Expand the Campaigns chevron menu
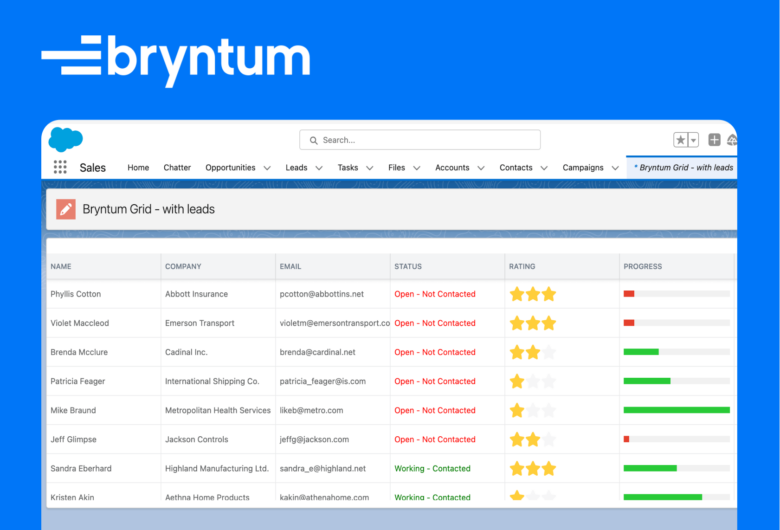This screenshot has height=530, width=780. [x=615, y=168]
